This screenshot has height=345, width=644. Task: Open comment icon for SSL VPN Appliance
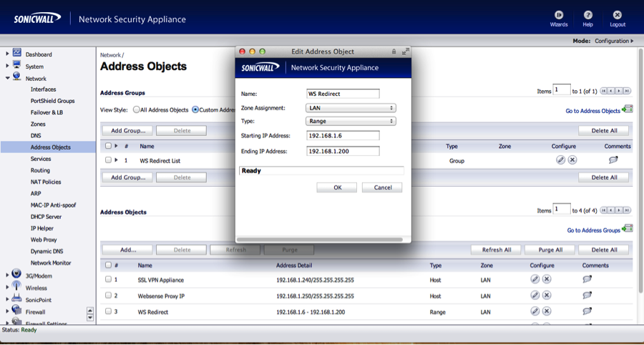click(x=587, y=279)
